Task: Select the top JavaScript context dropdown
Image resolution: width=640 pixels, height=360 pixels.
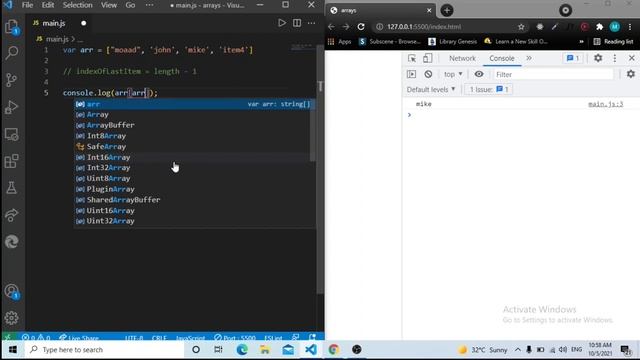Action: coord(453,74)
